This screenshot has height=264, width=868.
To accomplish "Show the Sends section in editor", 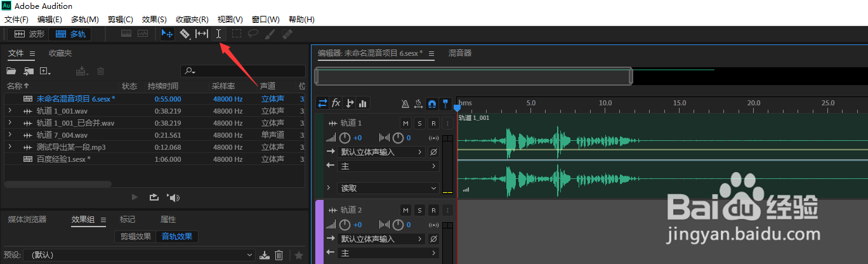I will (350, 103).
